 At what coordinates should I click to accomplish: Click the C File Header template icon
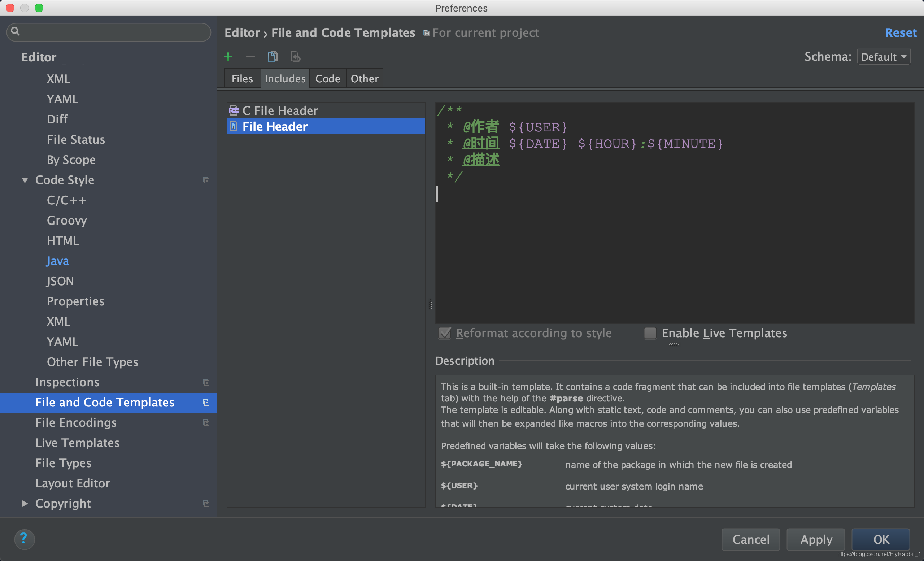coord(234,110)
